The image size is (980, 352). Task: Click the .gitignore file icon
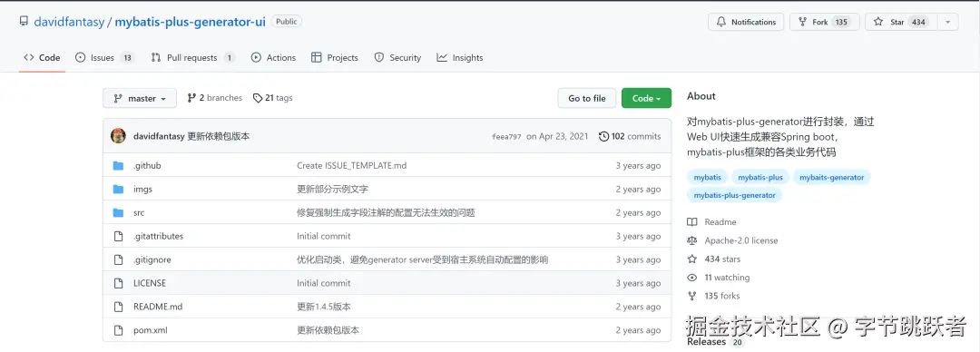pyautogui.click(x=118, y=259)
